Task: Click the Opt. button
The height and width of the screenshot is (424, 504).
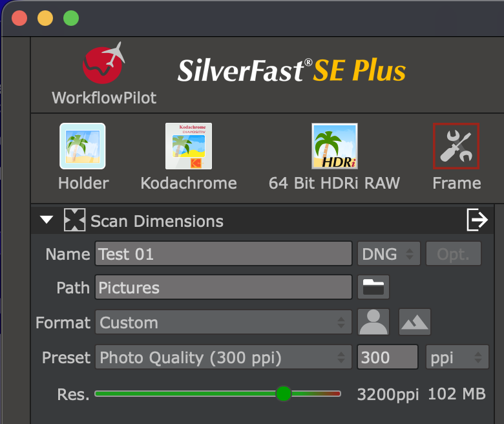Action: tap(453, 254)
